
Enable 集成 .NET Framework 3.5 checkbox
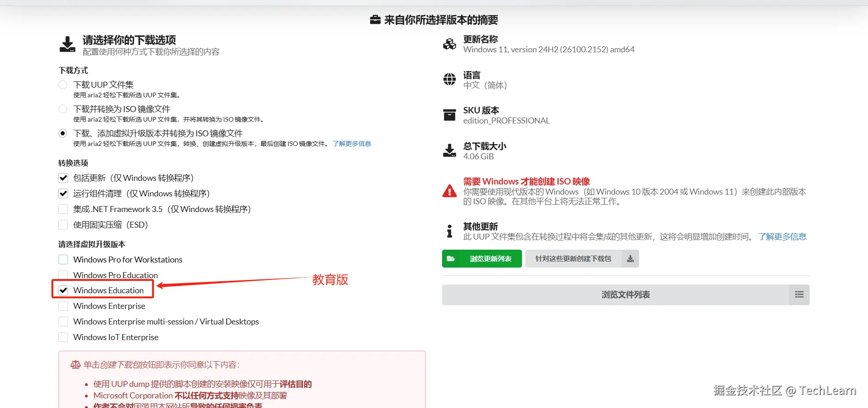[x=63, y=209]
